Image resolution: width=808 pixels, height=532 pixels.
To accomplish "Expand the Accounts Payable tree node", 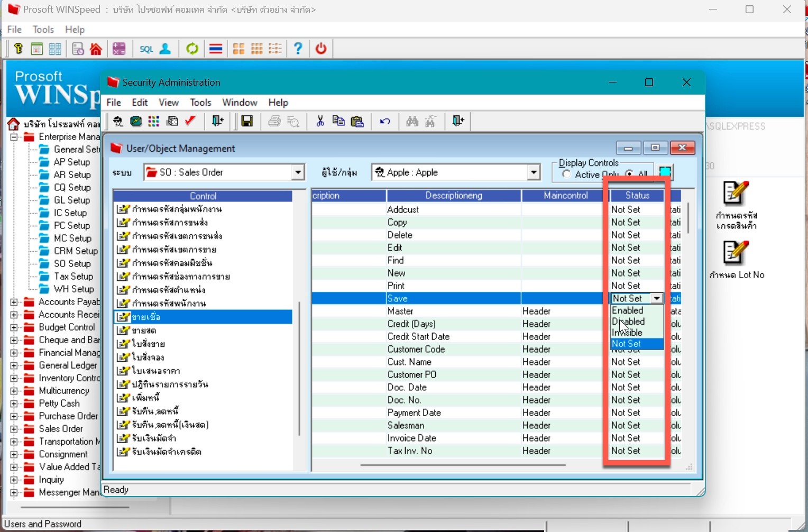I will click(x=14, y=302).
